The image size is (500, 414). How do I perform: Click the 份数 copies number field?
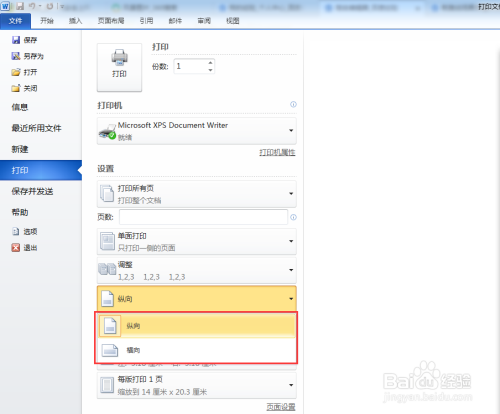pyautogui.click(x=190, y=66)
